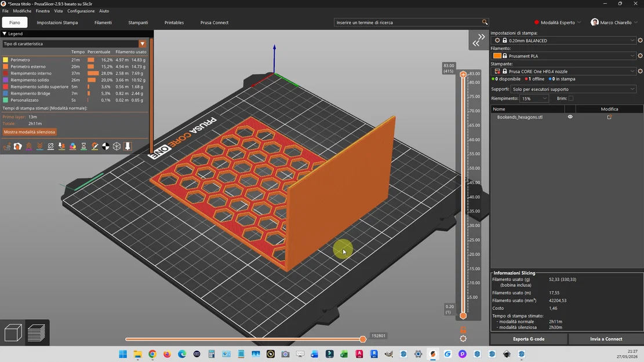Open the Modifiche menu

[x=22, y=11]
